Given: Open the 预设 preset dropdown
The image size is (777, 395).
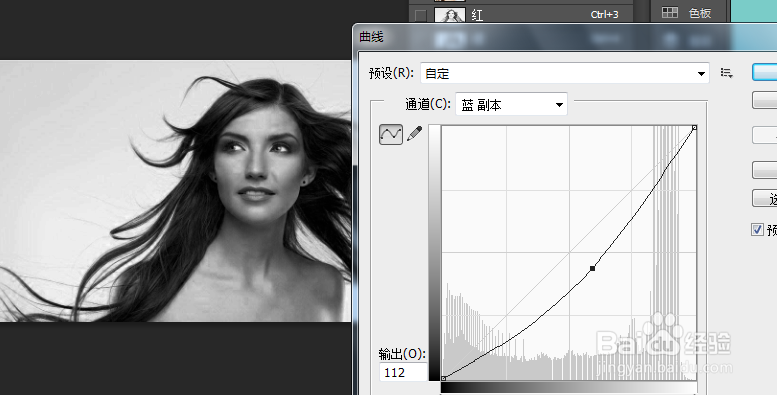Looking at the screenshot, I should coord(564,73).
